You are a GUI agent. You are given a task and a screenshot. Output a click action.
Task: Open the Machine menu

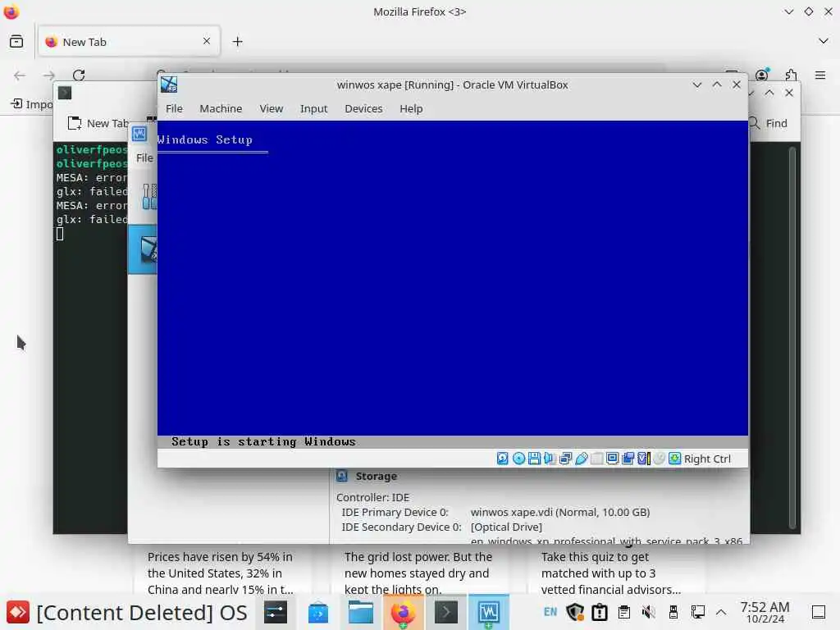point(221,109)
